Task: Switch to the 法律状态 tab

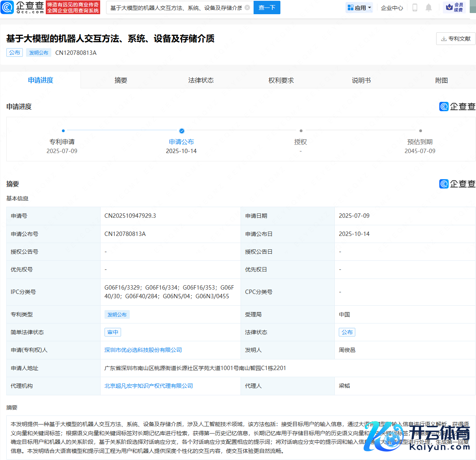Action: 201,80
